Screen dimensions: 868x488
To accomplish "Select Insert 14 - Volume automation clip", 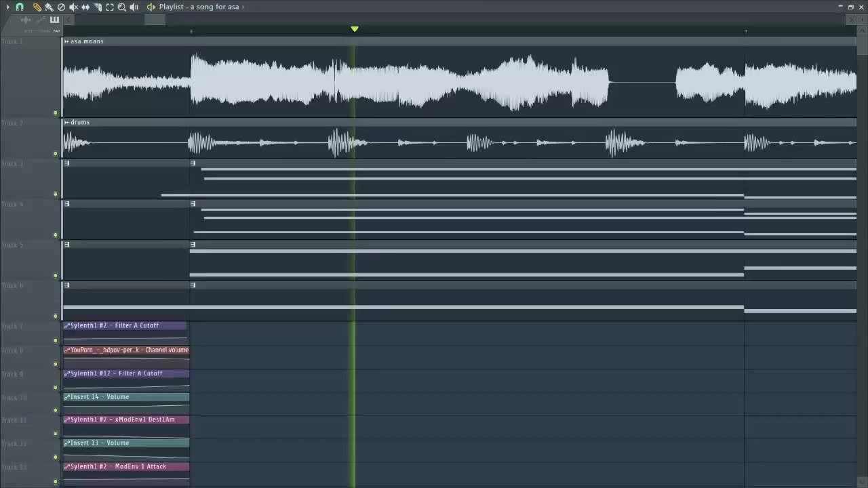I will [126, 397].
